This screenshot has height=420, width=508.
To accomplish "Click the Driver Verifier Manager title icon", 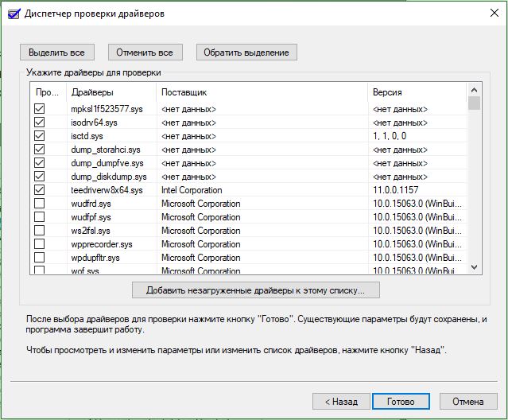I will pos(14,14).
